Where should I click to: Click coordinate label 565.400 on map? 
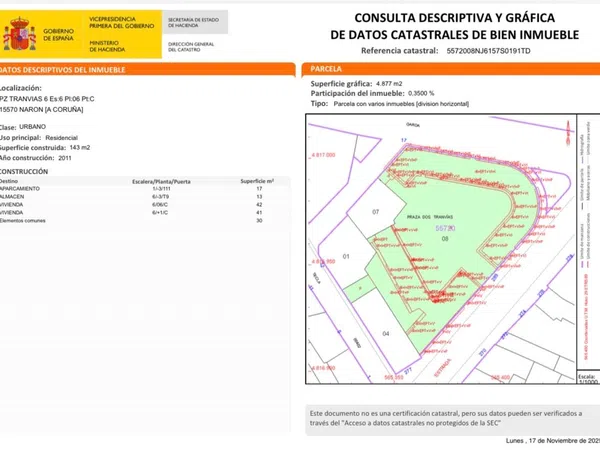501,378
